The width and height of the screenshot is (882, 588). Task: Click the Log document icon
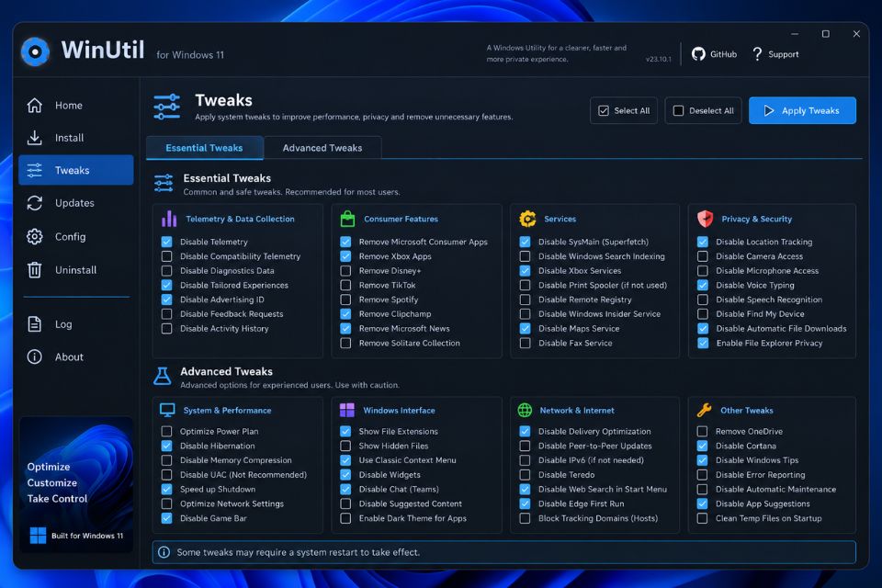tap(35, 324)
